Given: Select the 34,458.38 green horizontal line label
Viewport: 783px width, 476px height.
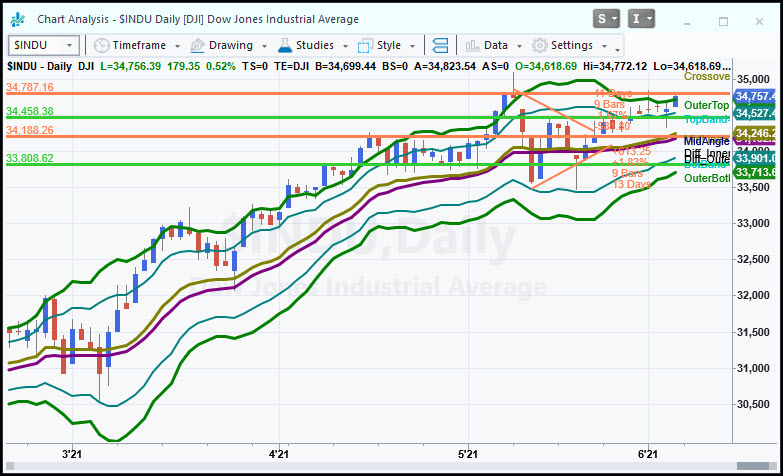Looking at the screenshot, I should 30,111.
